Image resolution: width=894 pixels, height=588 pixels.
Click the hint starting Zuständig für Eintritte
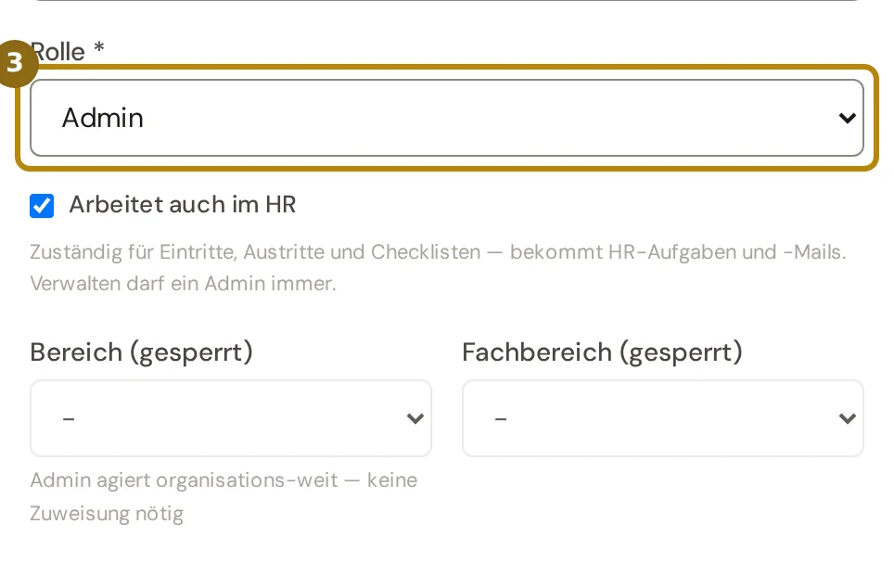438,267
